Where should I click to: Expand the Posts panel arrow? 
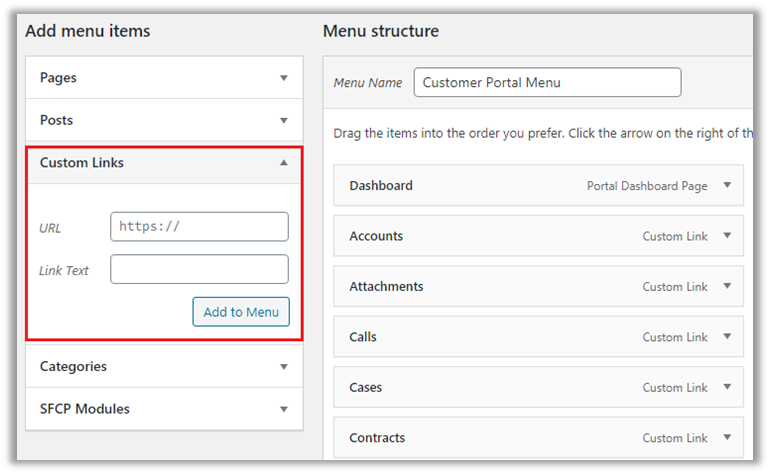[x=284, y=120]
